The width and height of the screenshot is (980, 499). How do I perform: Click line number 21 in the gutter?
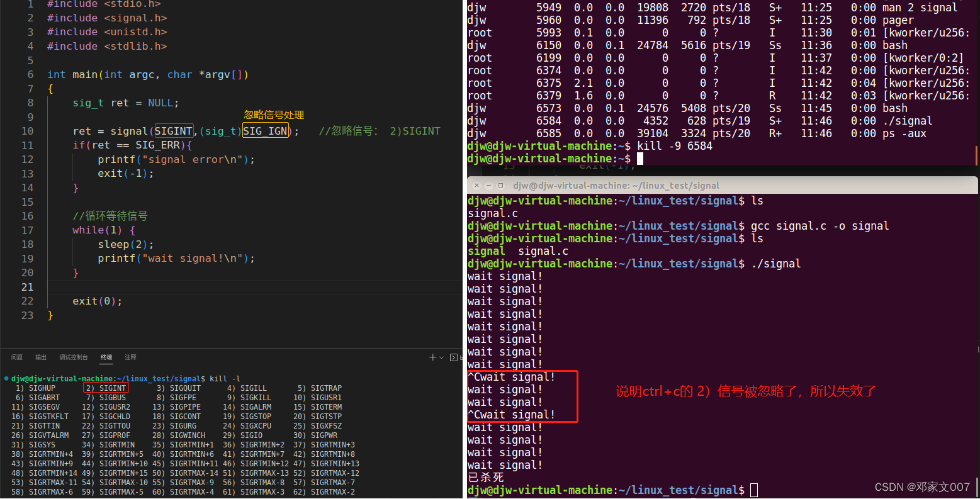point(27,287)
